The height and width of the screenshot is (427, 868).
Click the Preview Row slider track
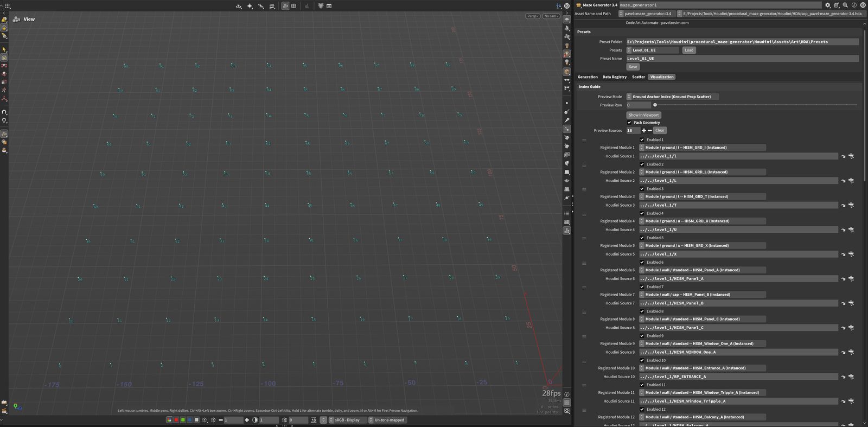756,105
